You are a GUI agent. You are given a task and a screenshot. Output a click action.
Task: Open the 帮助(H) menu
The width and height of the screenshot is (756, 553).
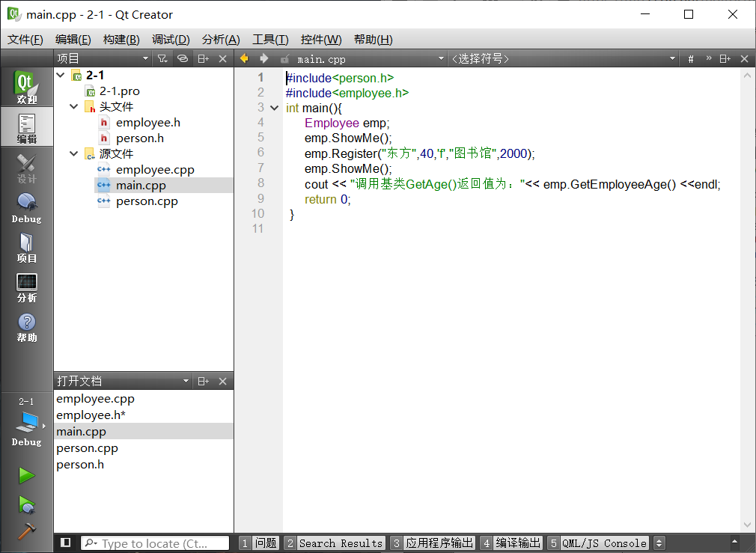[374, 40]
